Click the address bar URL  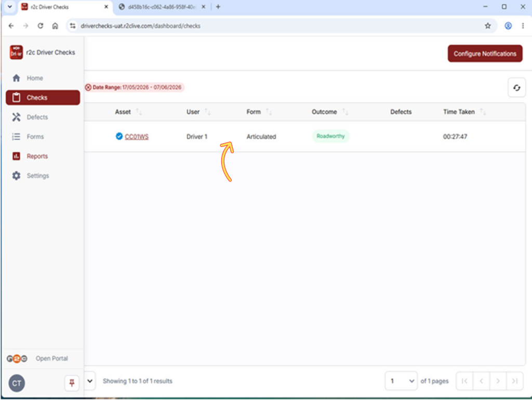point(140,26)
